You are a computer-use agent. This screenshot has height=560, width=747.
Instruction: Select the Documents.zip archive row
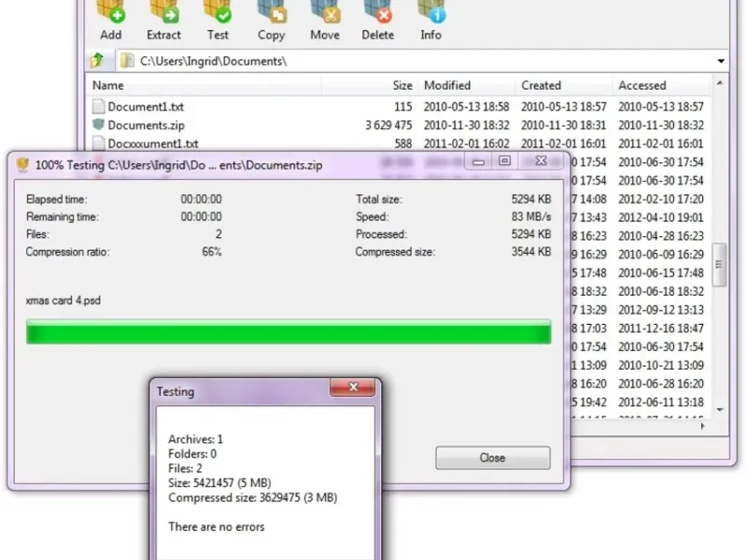tap(399, 125)
